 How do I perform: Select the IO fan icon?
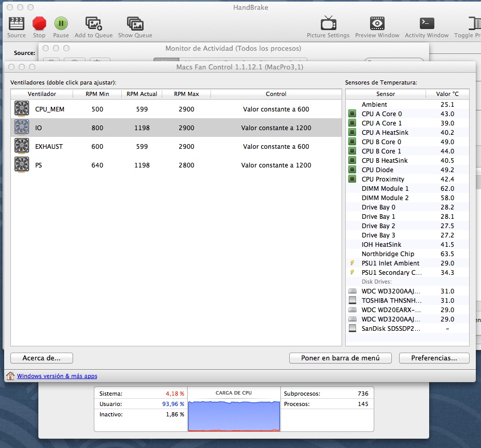coord(22,128)
